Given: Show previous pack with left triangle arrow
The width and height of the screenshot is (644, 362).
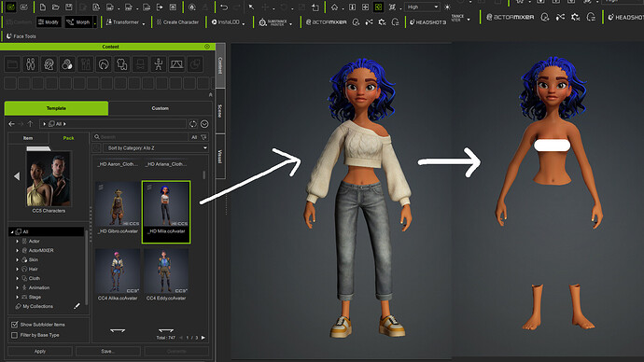Looking at the screenshot, I should point(17,176).
